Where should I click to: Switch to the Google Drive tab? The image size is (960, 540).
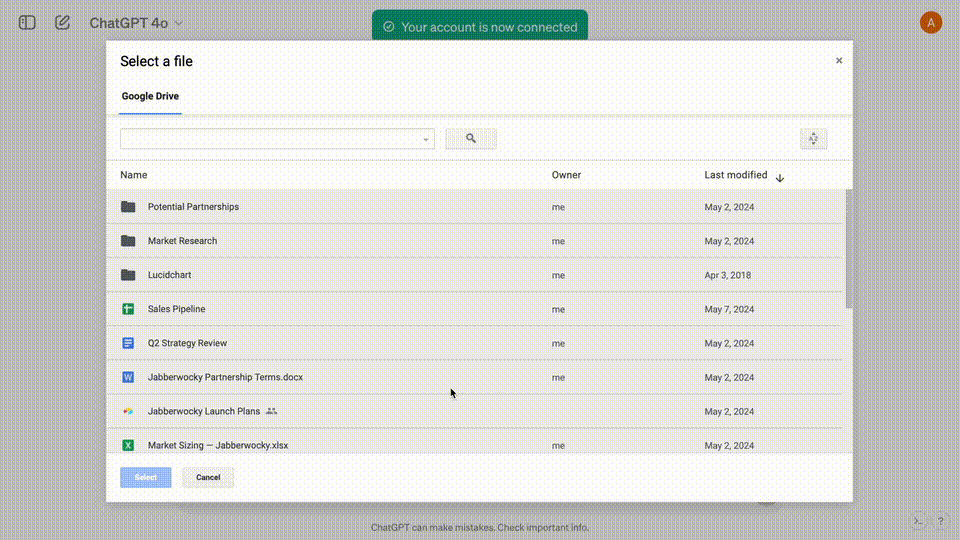click(x=150, y=97)
